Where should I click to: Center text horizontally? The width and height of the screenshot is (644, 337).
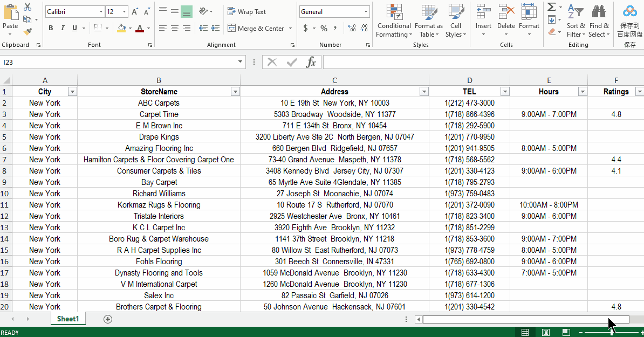click(x=175, y=28)
